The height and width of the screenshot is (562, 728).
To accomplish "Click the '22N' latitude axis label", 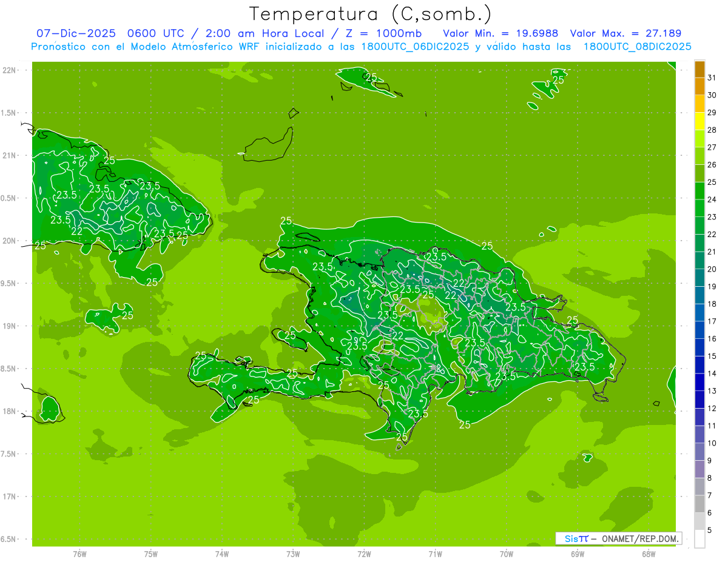I will 8,70.
